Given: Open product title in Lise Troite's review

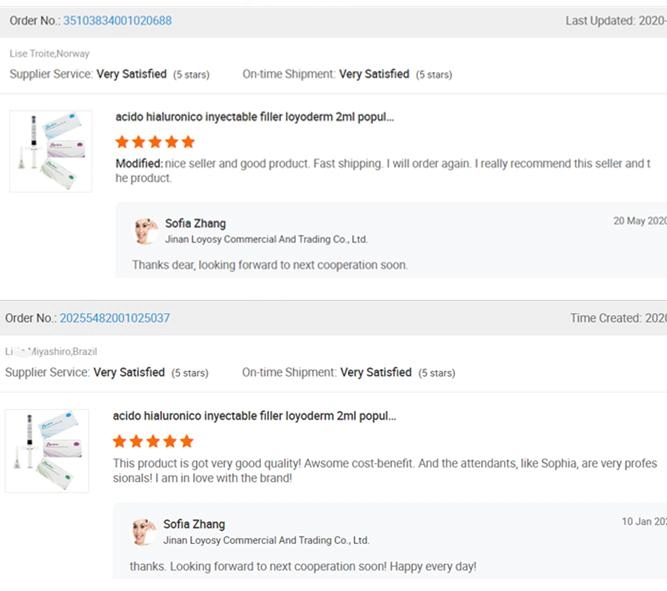Looking at the screenshot, I should (x=255, y=117).
